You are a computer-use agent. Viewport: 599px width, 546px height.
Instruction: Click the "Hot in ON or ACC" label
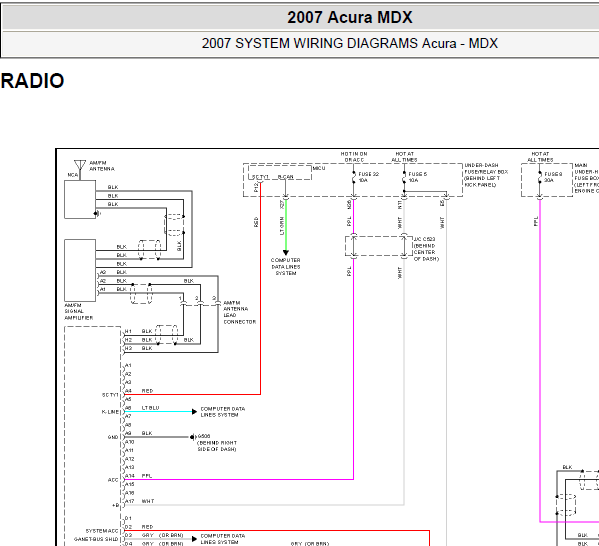pos(354,157)
